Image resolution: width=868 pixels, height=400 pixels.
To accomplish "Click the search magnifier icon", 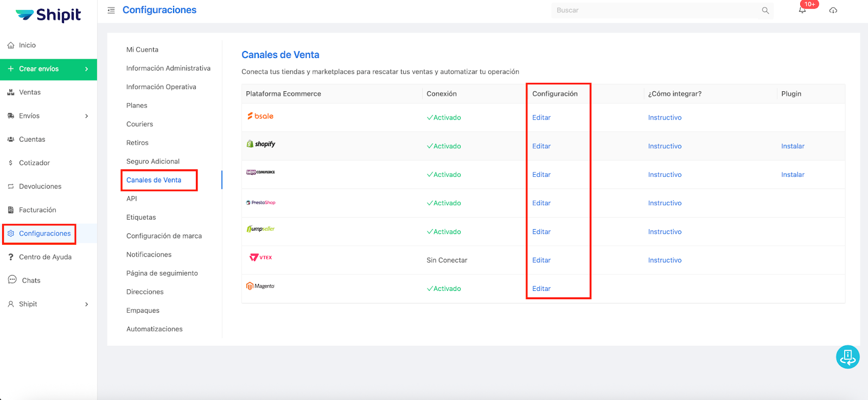I will pos(765,10).
